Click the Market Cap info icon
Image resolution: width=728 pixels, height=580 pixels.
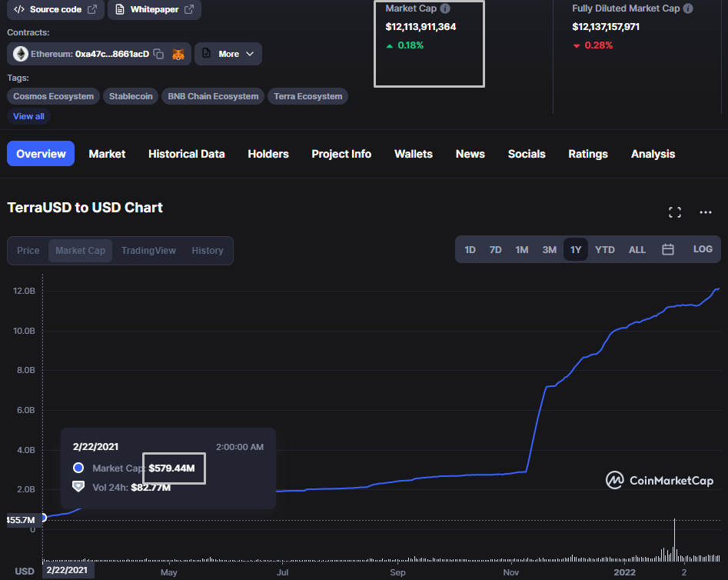[445, 8]
